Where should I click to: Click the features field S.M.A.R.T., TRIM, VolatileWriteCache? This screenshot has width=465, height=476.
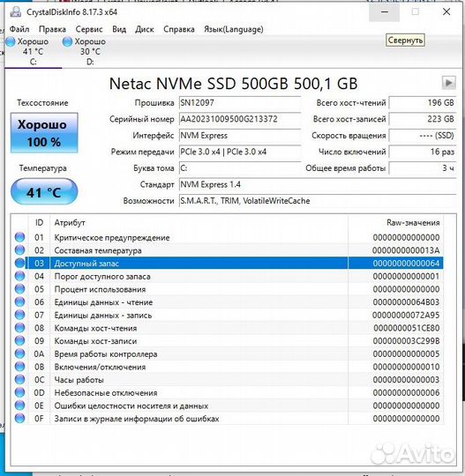point(318,201)
